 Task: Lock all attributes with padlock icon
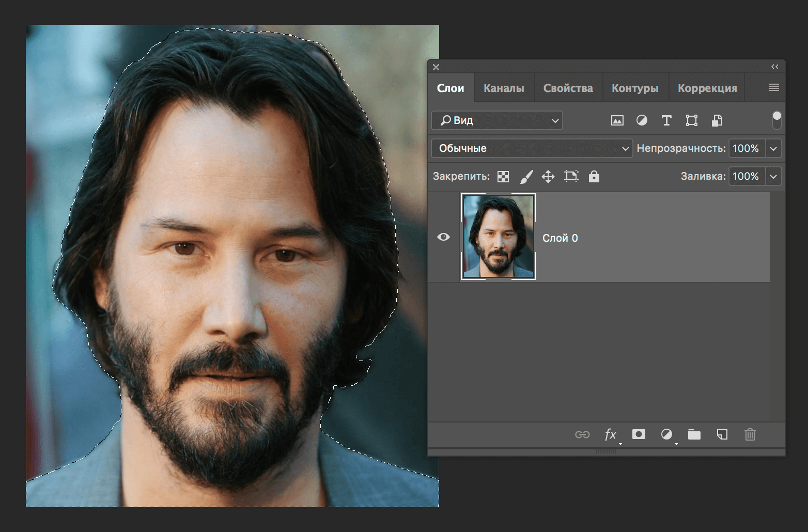pos(594,177)
